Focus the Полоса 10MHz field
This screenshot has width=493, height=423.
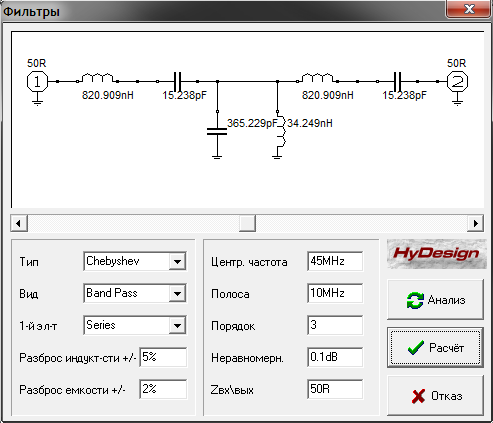click(x=335, y=293)
